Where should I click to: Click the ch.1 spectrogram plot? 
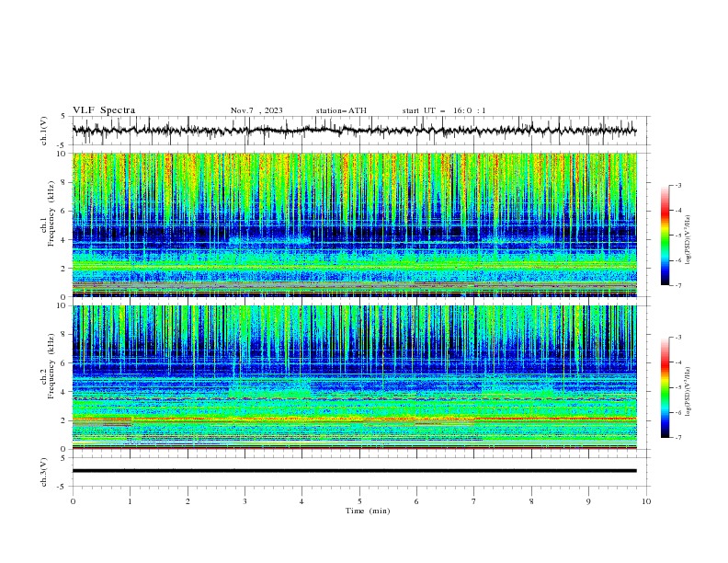click(355, 224)
